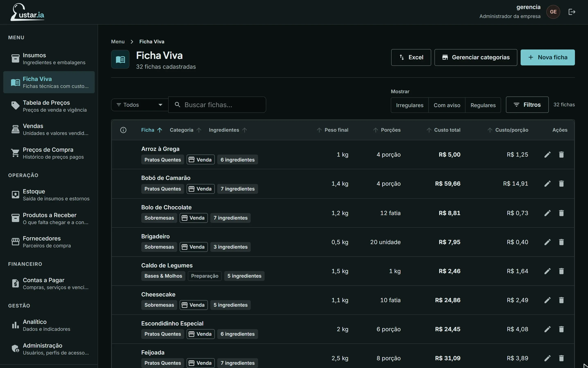The height and width of the screenshot is (368, 588).
Task: Click Gerenciar categorias button
Action: (x=476, y=57)
